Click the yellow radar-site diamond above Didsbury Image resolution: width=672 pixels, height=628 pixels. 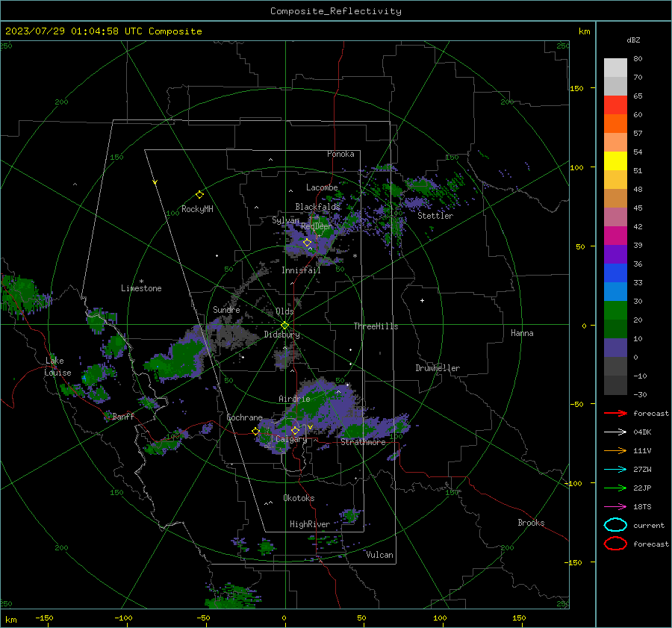click(284, 325)
